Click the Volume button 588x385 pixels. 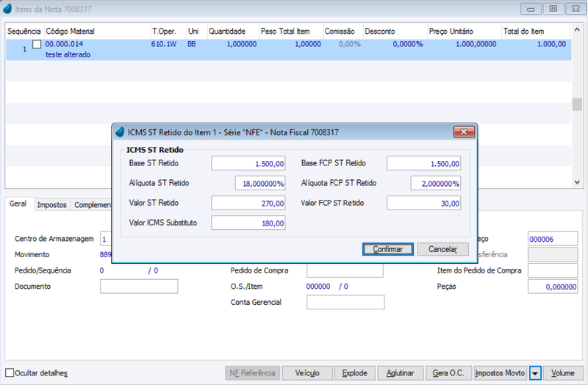point(562,373)
